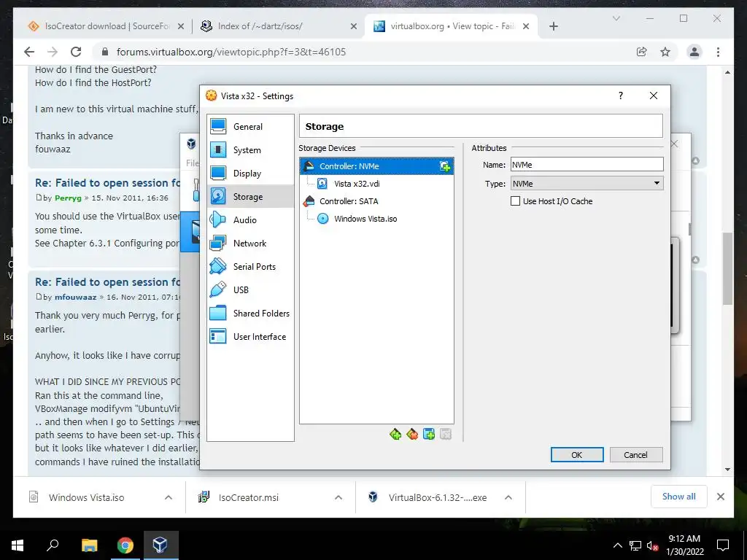Open the controller Type dropdown

point(587,183)
